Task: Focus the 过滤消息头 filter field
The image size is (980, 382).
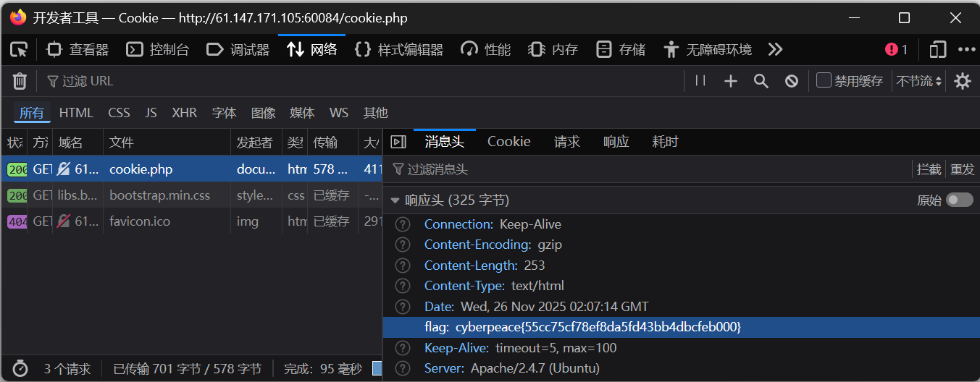Action: [648, 169]
